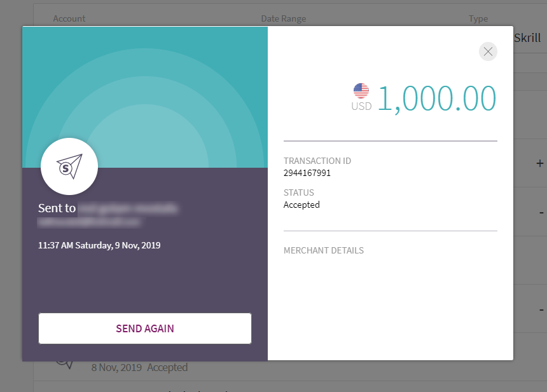This screenshot has height=392, width=547.
Task: Open the Type filter
Action: pos(478,18)
